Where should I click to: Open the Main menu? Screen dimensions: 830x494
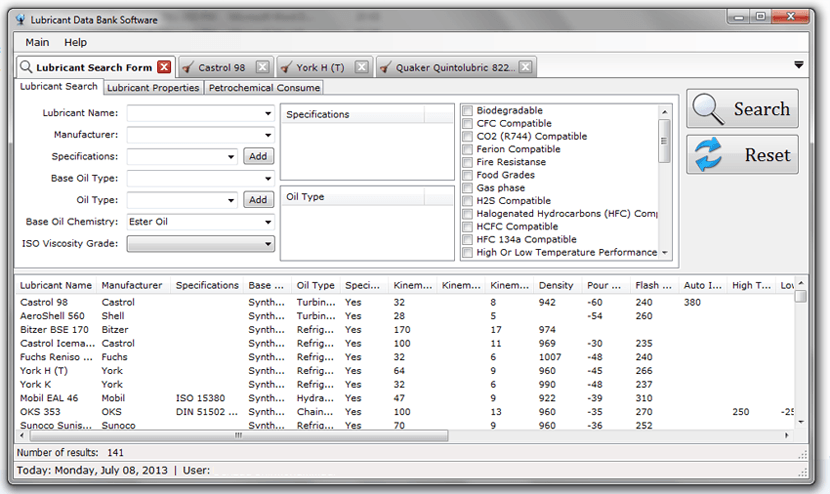(x=37, y=42)
